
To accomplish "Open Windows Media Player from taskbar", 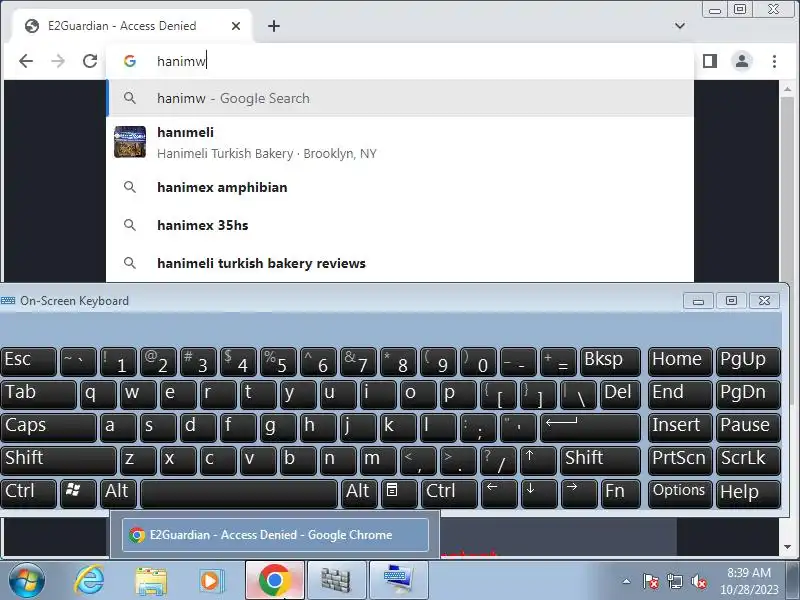I will [211, 581].
